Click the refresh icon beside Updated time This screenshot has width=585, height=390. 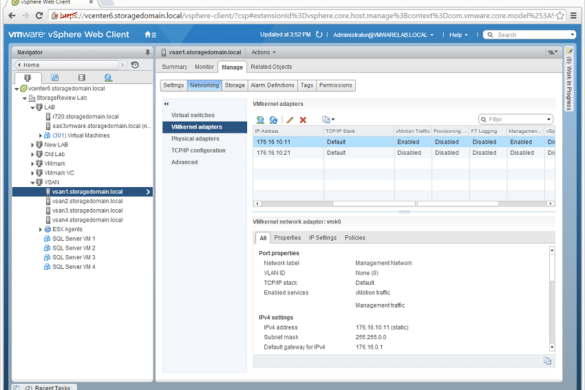pyautogui.click(x=319, y=35)
